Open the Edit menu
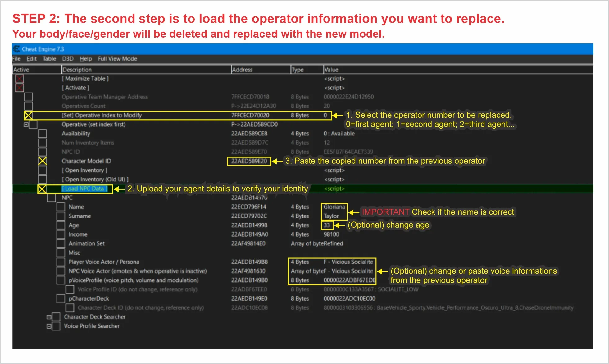The height and width of the screenshot is (364, 609). point(31,59)
